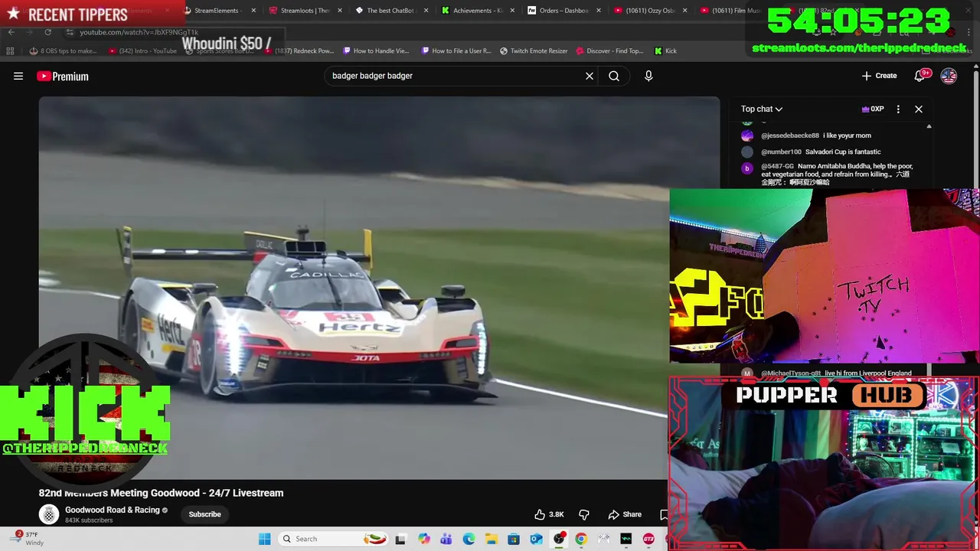Open Outlook from the taskbar
Image resolution: width=980 pixels, height=551 pixels.
(536, 539)
